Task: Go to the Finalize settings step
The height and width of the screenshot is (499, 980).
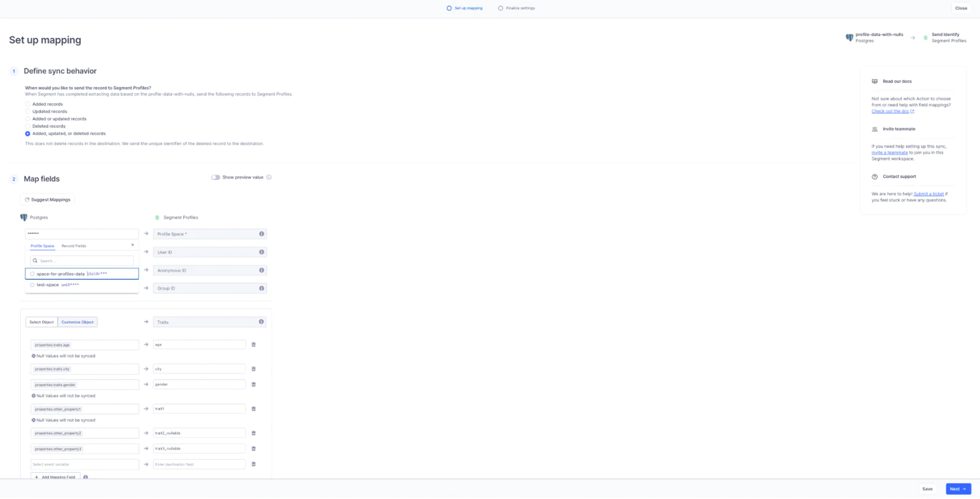Action: click(516, 8)
